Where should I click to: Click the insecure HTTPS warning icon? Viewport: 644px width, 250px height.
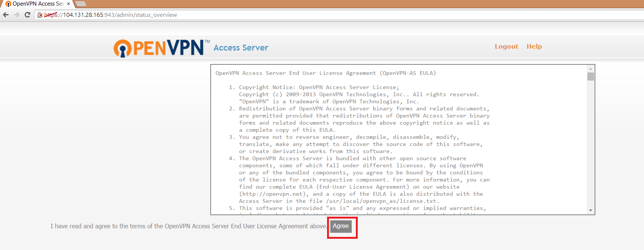[40, 15]
